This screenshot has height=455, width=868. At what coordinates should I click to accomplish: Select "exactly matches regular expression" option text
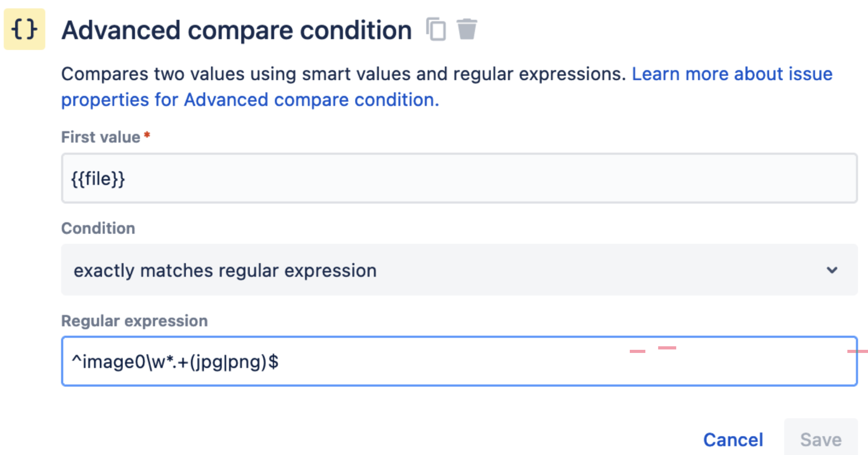pyautogui.click(x=225, y=270)
